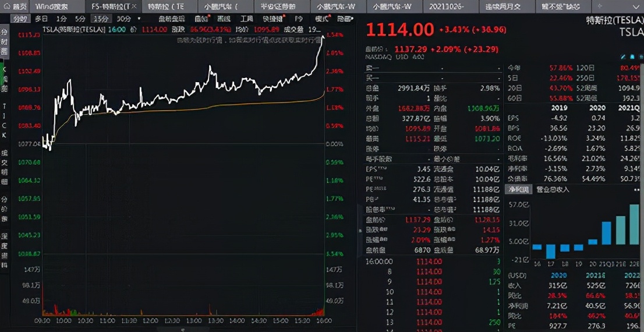This screenshot has width=644, height=332.
Task: Switch to the 1分 interval
Action: [x=61, y=19]
